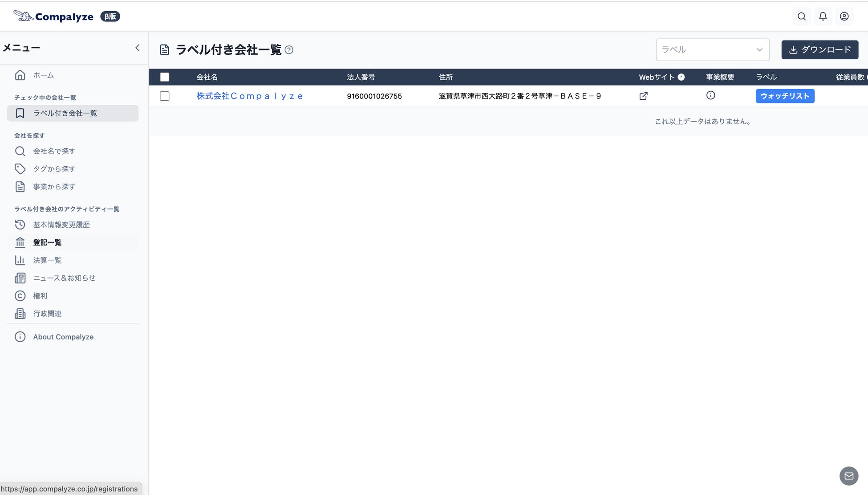Select 決算一覧 in the sidebar
The width and height of the screenshot is (868, 495).
tap(47, 260)
